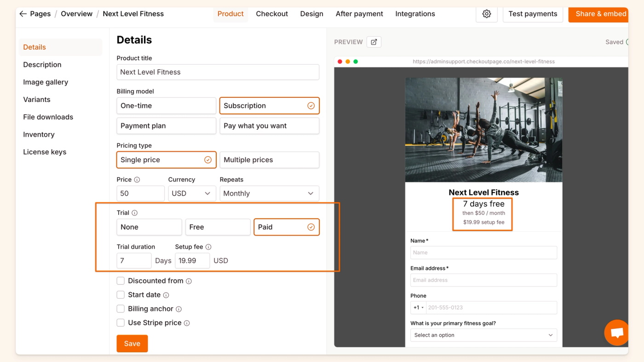Click the Save button

(x=132, y=344)
